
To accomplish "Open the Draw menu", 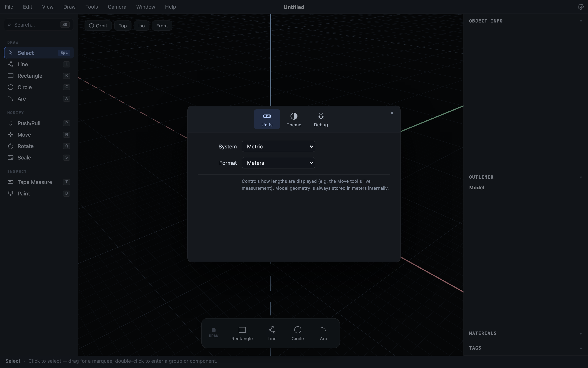I will pos(69,7).
